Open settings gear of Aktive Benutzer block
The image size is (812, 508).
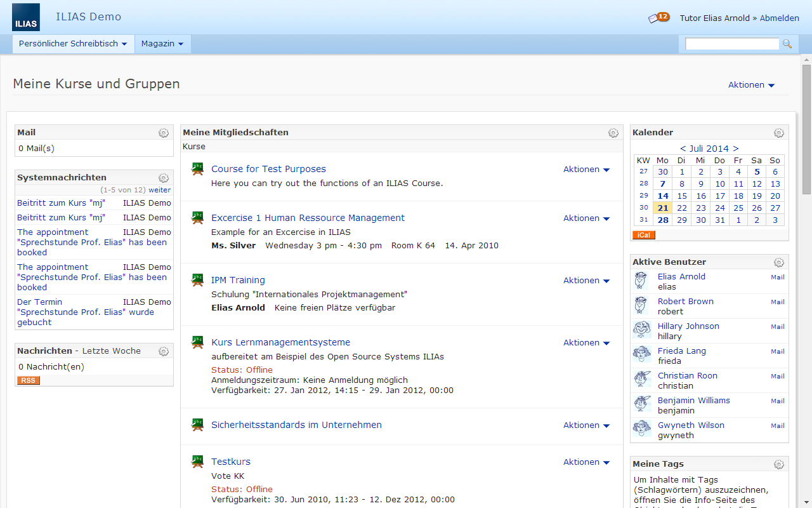pos(779,262)
